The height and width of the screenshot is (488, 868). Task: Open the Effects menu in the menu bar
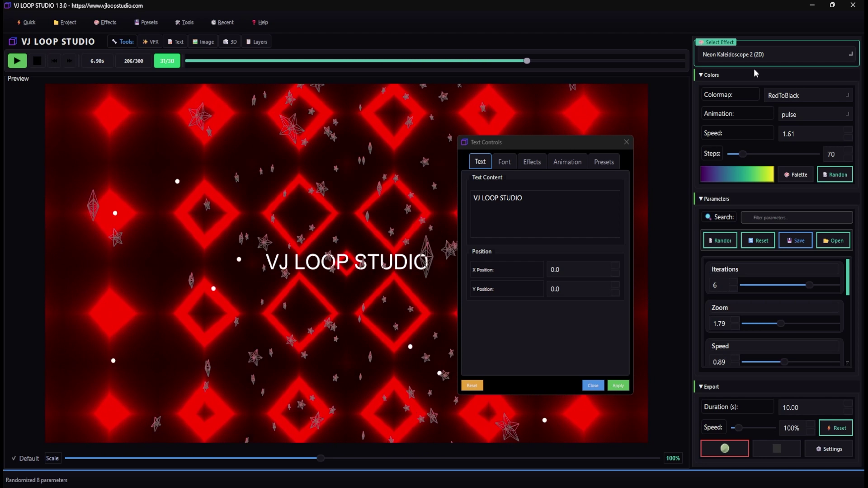[105, 22]
